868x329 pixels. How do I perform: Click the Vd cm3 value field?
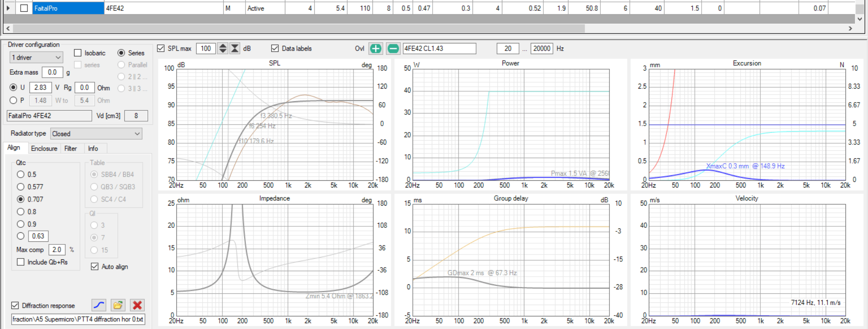coord(136,116)
